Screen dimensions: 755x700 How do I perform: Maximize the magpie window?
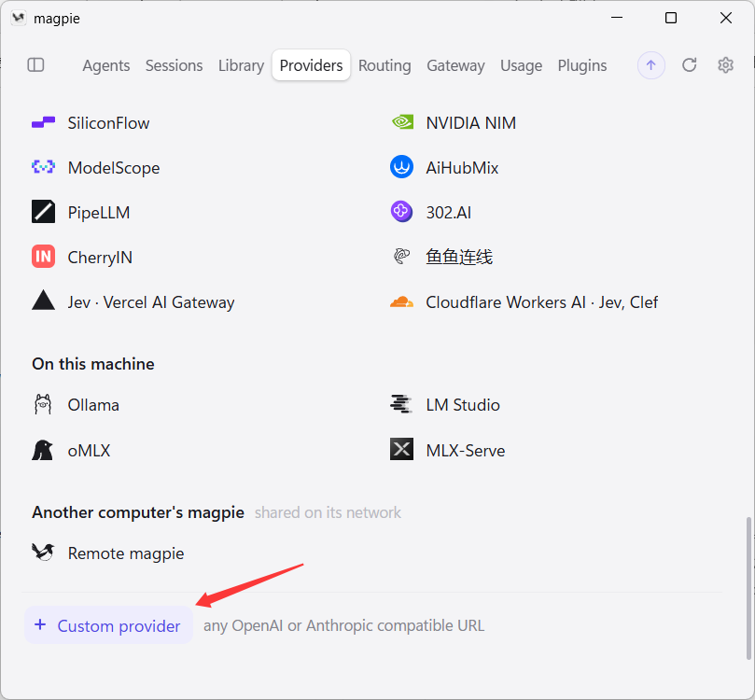point(671,18)
